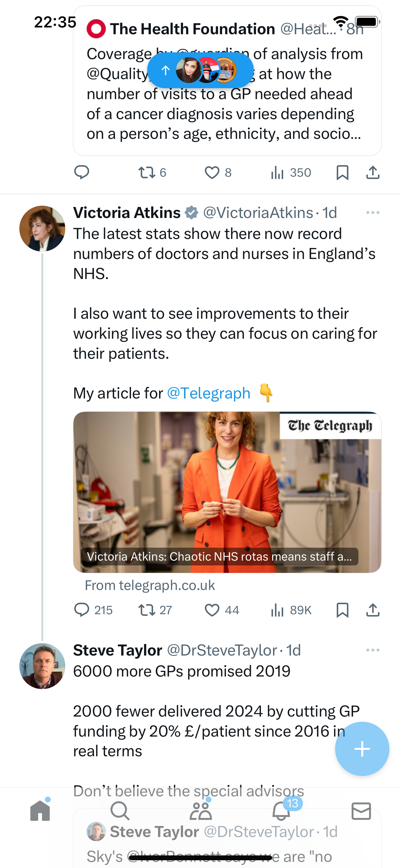
Task: Bookmark the Health Foundation quote post
Action: click(x=342, y=172)
